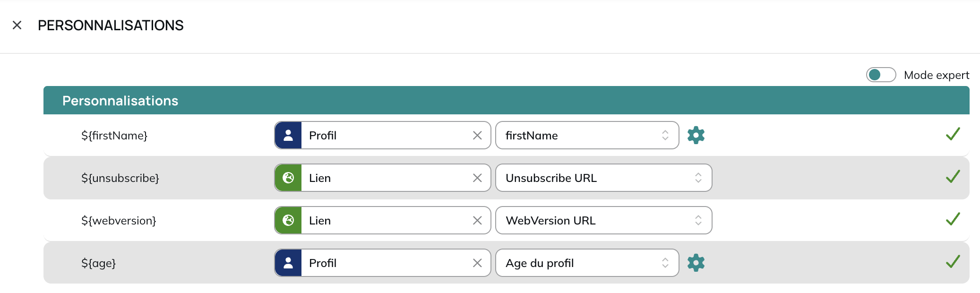The image size is (980, 293).
Task: Clear the Profil type in age row
Action: [x=477, y=263]
